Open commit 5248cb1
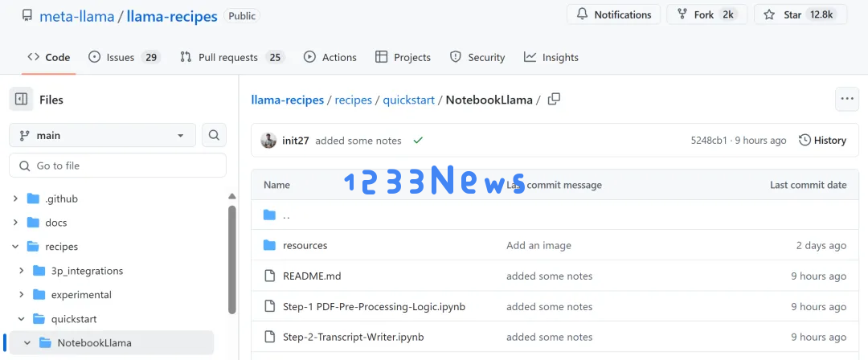Image resolution: width=868 pixels, height=360 pixels. pyautogui.click(x=709, y=141)
